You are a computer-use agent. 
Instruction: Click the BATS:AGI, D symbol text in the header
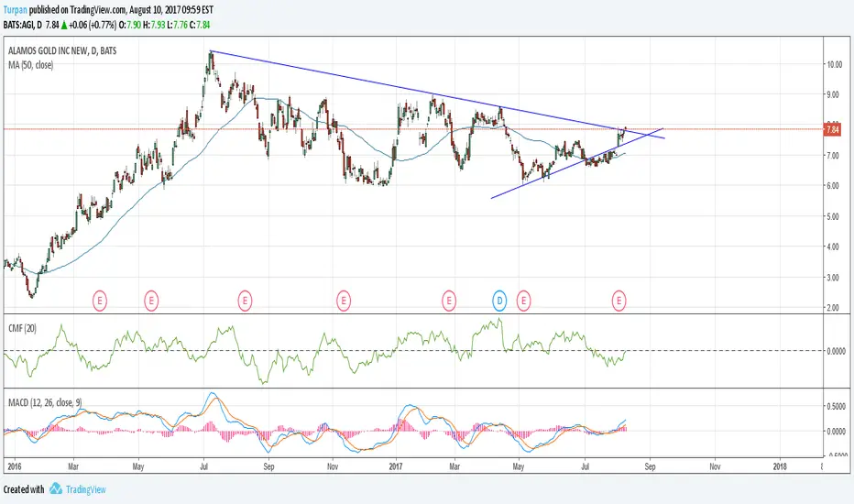coord(22,25)
